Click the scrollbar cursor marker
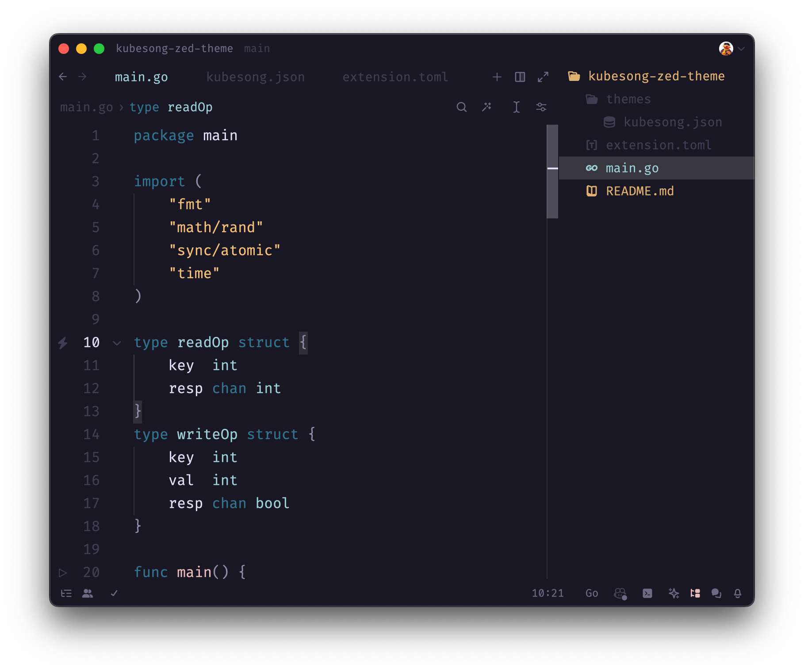Image resolution: width=804 pixels, height=672 pixels. click(x=552, y=168)
